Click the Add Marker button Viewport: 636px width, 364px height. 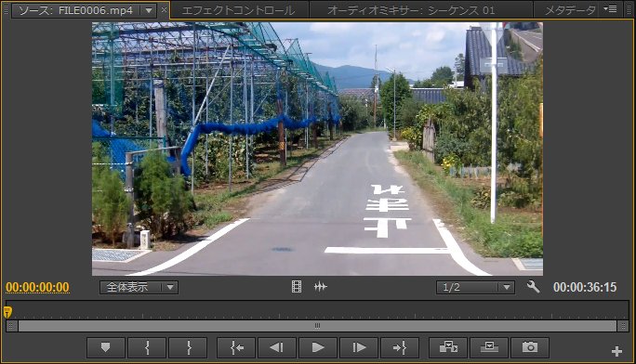tap(105, 347)
